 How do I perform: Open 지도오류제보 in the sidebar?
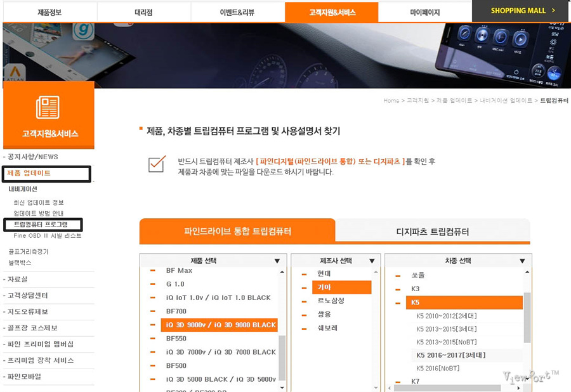click(28, 311)
